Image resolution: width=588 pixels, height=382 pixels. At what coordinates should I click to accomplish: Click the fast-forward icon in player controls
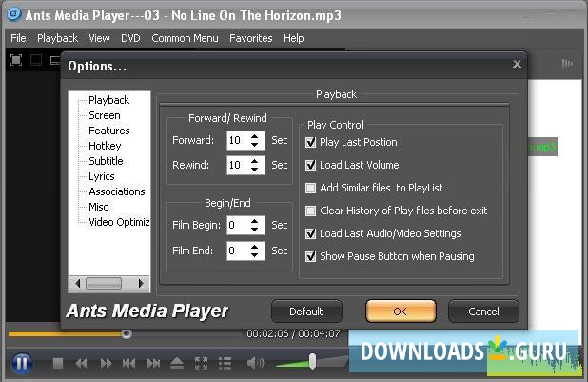click(106, 363)
